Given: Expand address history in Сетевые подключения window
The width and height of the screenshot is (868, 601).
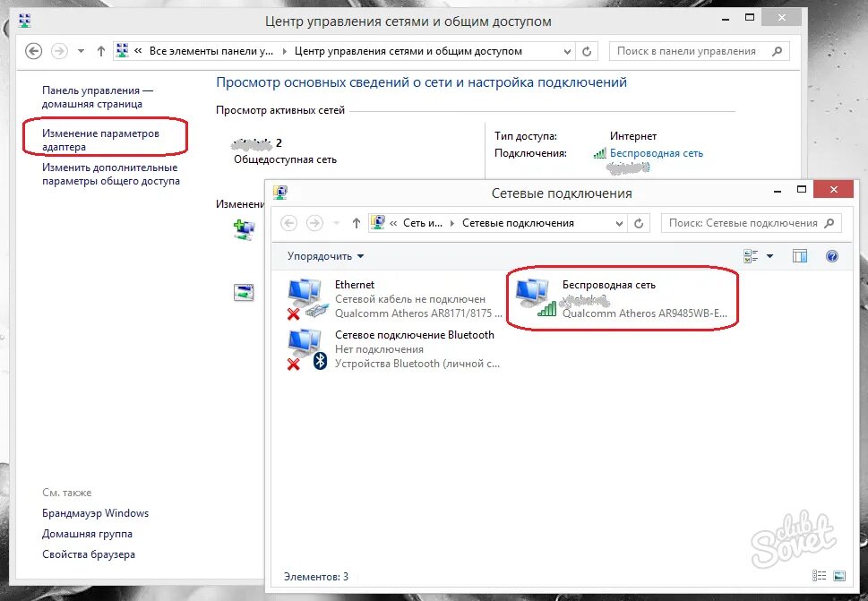Looking at the screenshot, I should 620,224.
